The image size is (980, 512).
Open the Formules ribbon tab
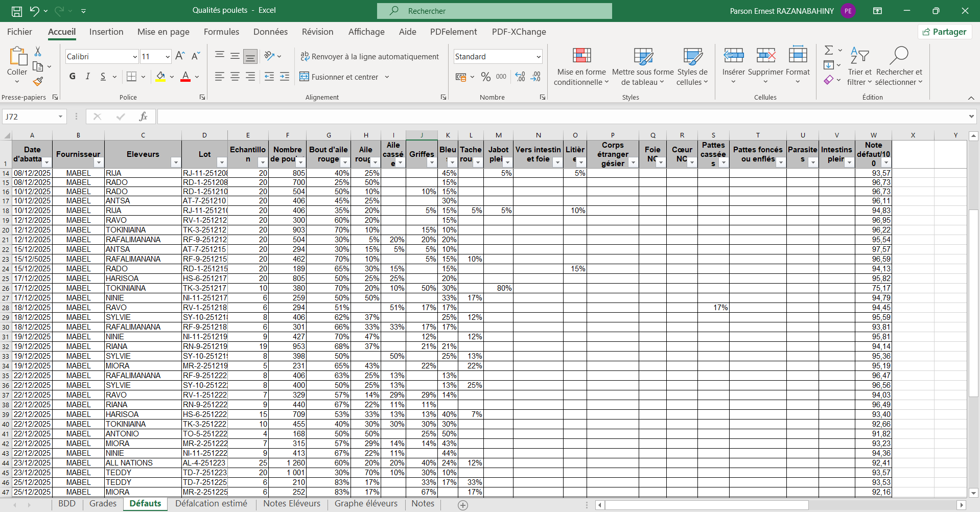[x=221, y=32]
